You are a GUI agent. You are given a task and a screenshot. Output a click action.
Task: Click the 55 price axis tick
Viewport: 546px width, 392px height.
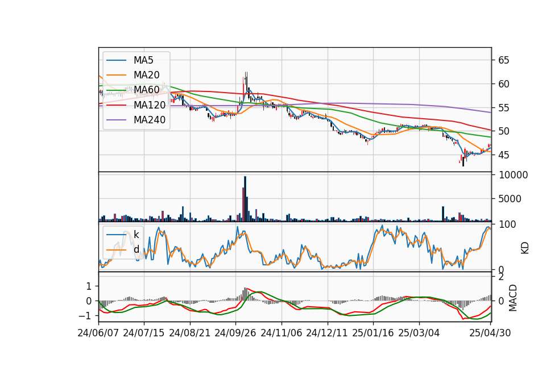pos(504,108)
